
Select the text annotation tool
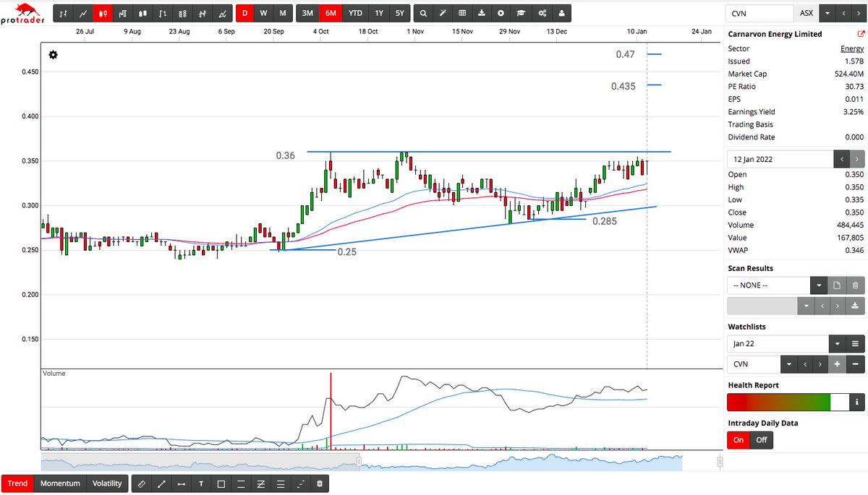pyautogui.click(x=201, y=483)
